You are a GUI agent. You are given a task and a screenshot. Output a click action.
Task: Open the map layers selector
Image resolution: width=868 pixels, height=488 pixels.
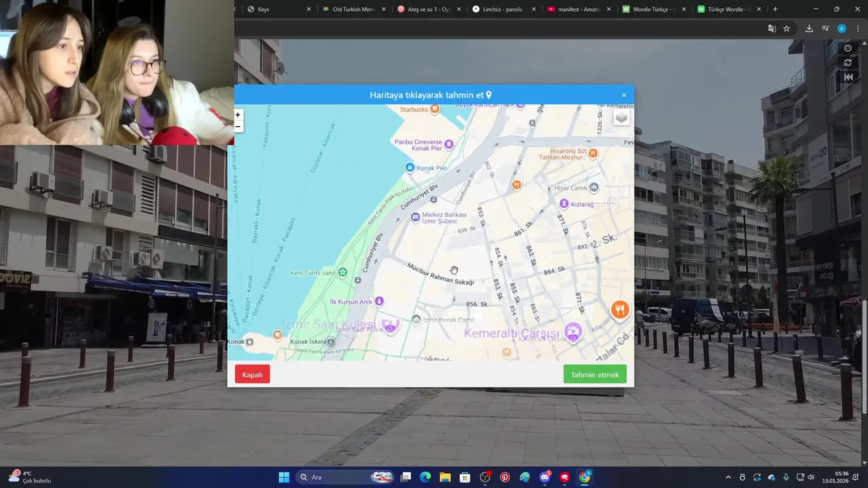pyautogui.click(x=621, y=118)
